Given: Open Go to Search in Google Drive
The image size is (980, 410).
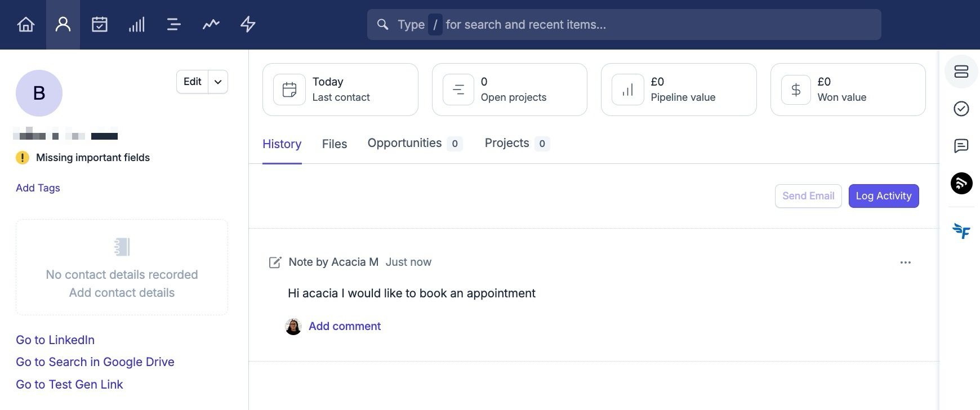Looking at the screenshot, I should click(95, 362).
